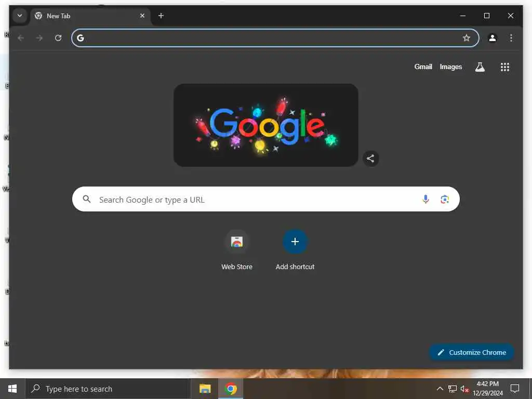Click the Chrome taskbar icon
532x399 pixels.
[x=231, y=389]
